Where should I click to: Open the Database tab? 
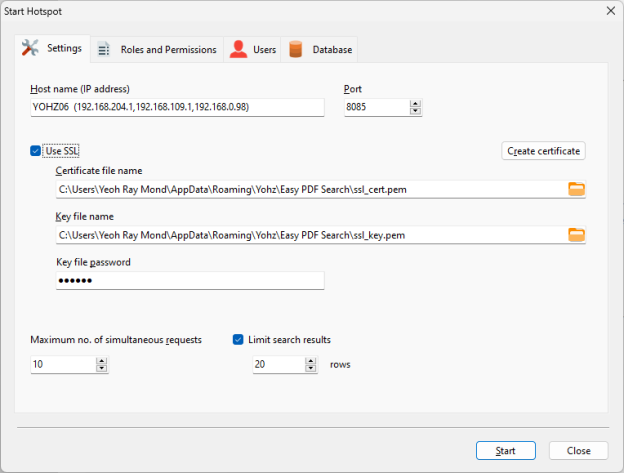320,49
